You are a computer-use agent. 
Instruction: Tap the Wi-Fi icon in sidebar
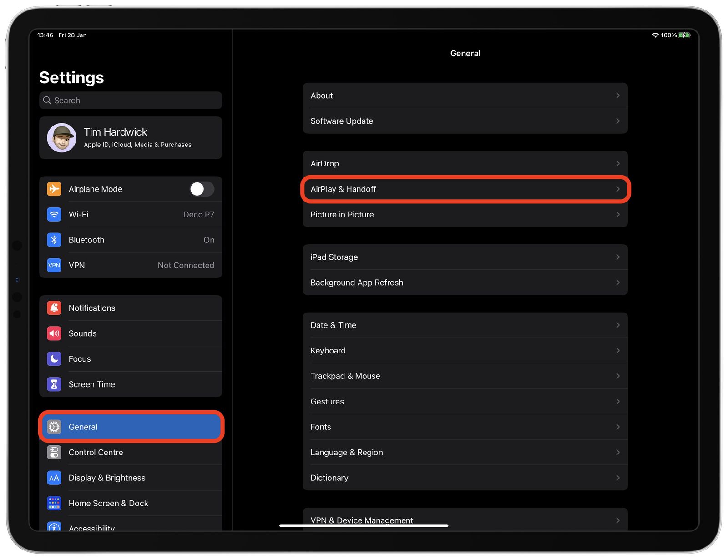[54, 214]
